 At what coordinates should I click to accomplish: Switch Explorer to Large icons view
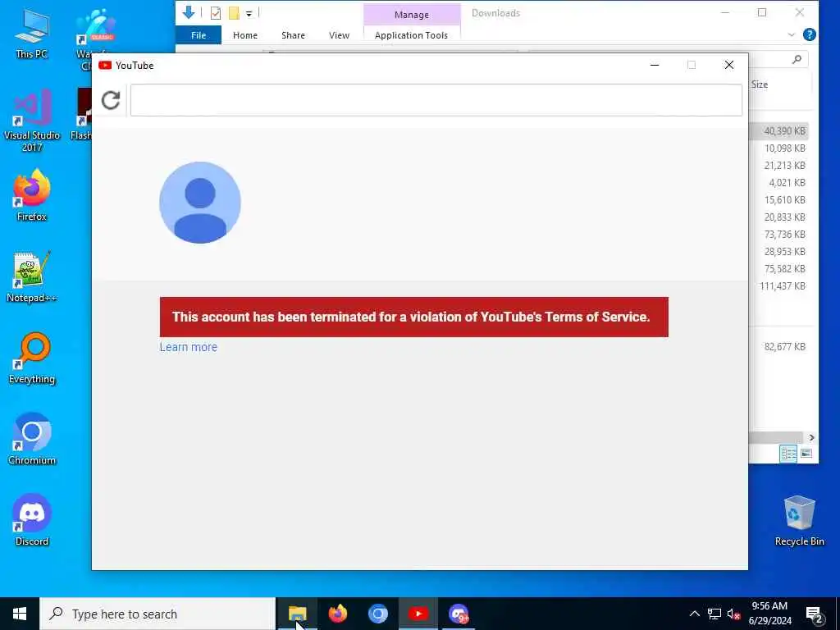tap(806, 454)
